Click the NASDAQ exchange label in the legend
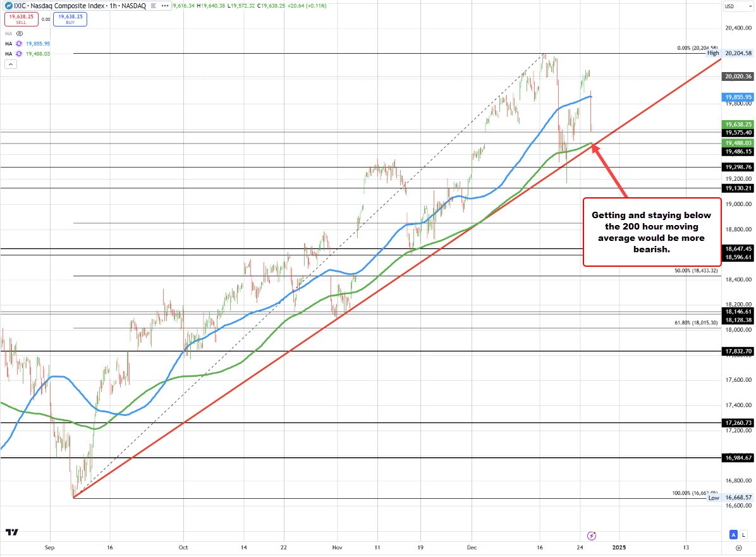This screenshot has width=756, height=557. click(135, 6)
